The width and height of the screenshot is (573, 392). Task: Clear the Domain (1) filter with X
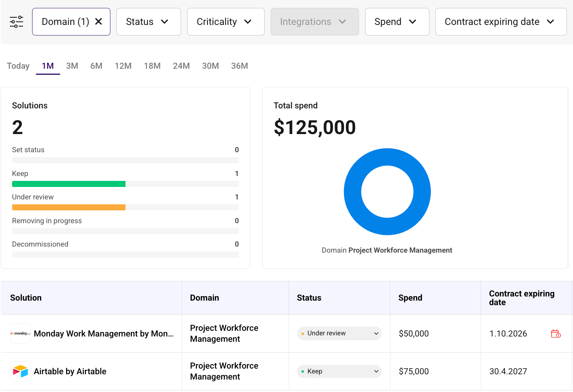click(98, 22)
